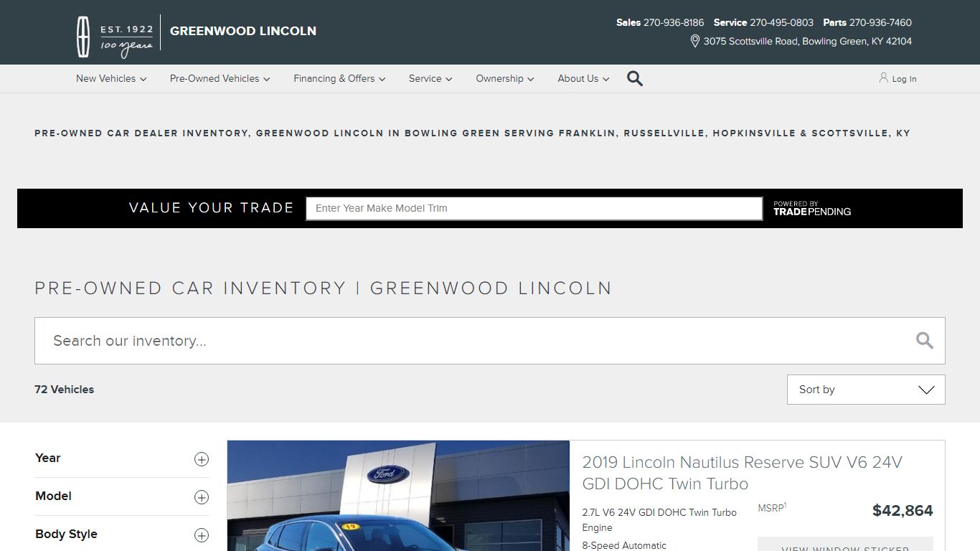Expand the Year filter section
This screenshot has width=980, height=551.
point(122,458)
